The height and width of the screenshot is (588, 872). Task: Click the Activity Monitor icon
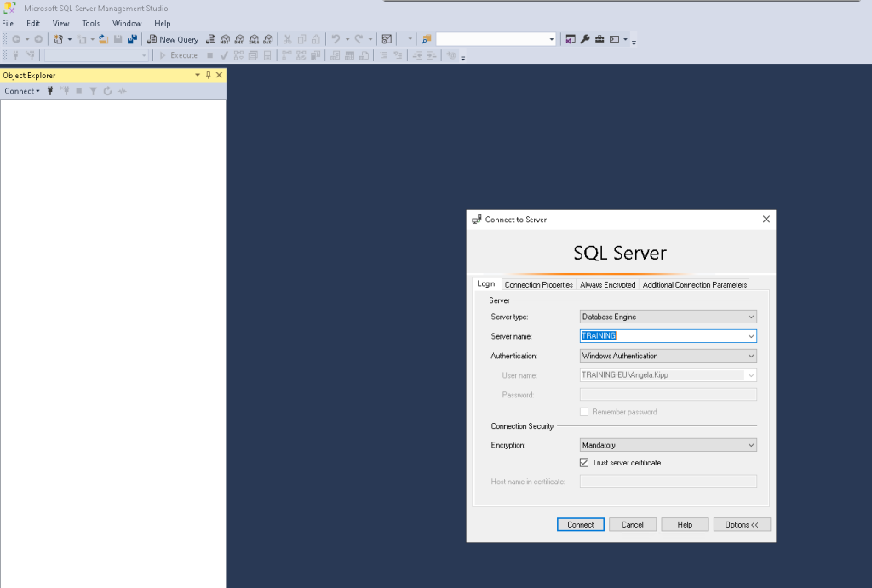(x=387, y=39)
